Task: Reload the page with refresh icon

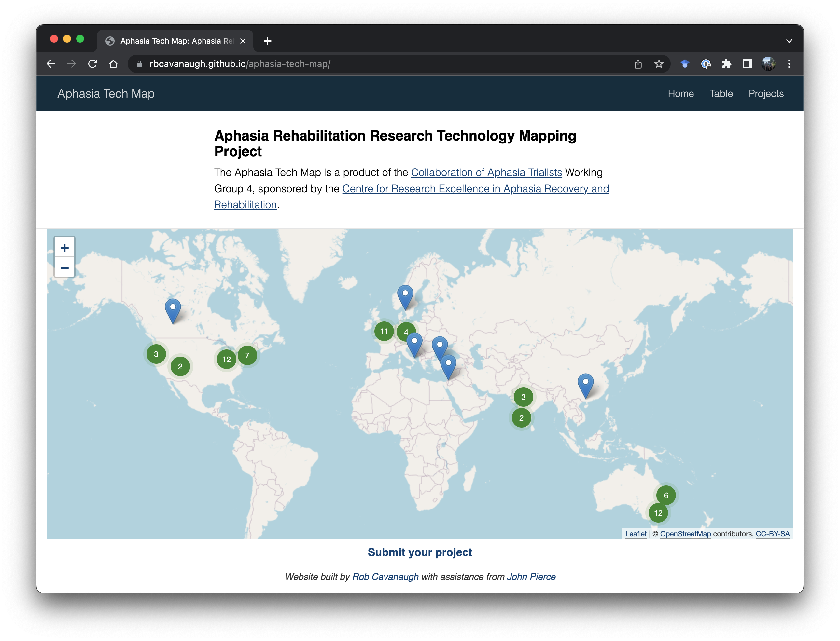Action: point(92,64)
